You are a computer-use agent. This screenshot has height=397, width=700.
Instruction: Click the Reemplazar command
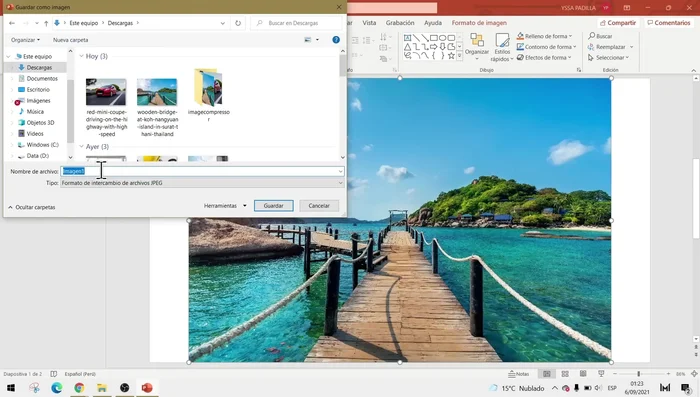click(610, 47)
